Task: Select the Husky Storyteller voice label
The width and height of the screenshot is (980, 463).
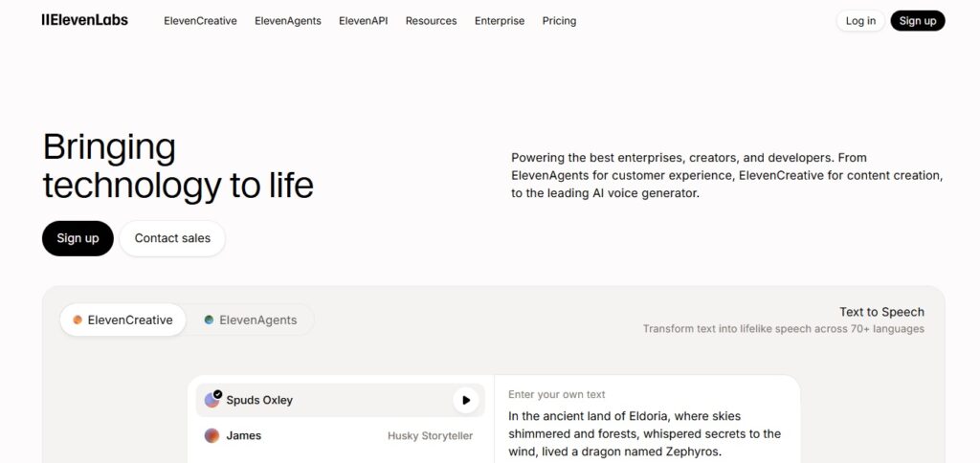Action: point(430,436)
